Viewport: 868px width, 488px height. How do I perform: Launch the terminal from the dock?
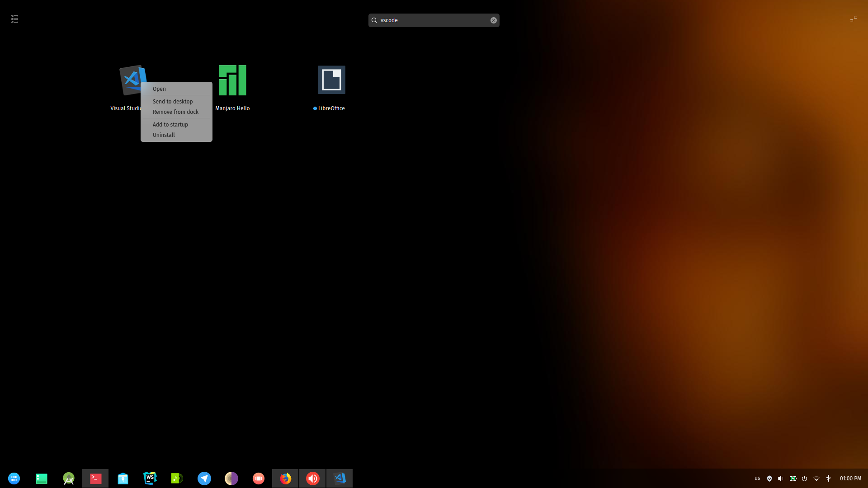[95, 478]
